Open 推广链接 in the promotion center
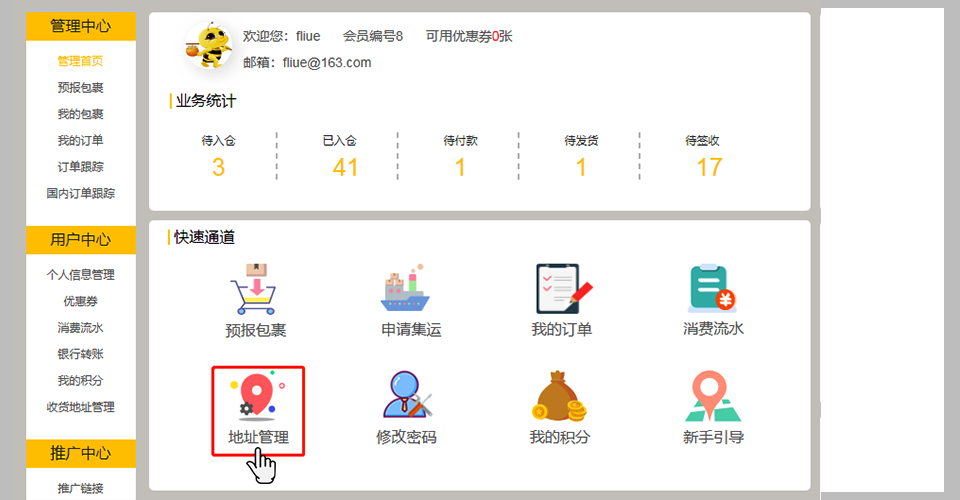Viewport: 960px width, 500px height. (80, 488)
